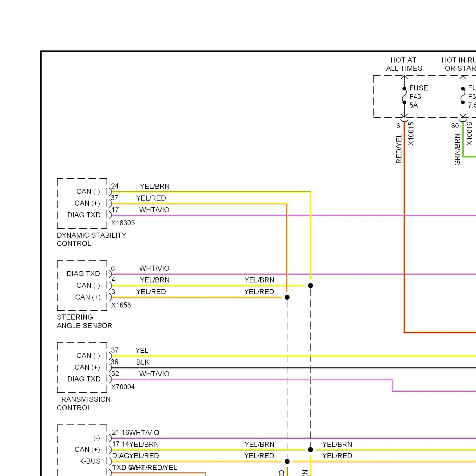Viewport: 476px width, 476px height.
Task: Select connector label X10016
Action: coord(469,134)
